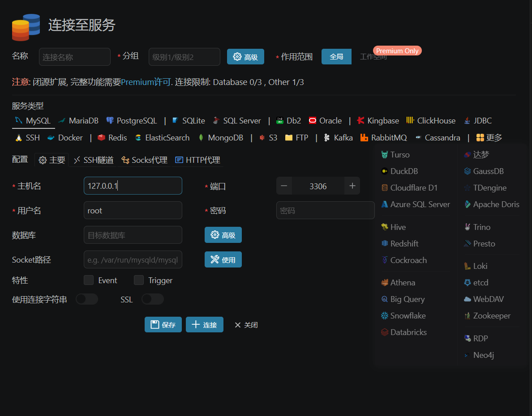
Task: Select the MySQL service type
Action: point(33,121)
